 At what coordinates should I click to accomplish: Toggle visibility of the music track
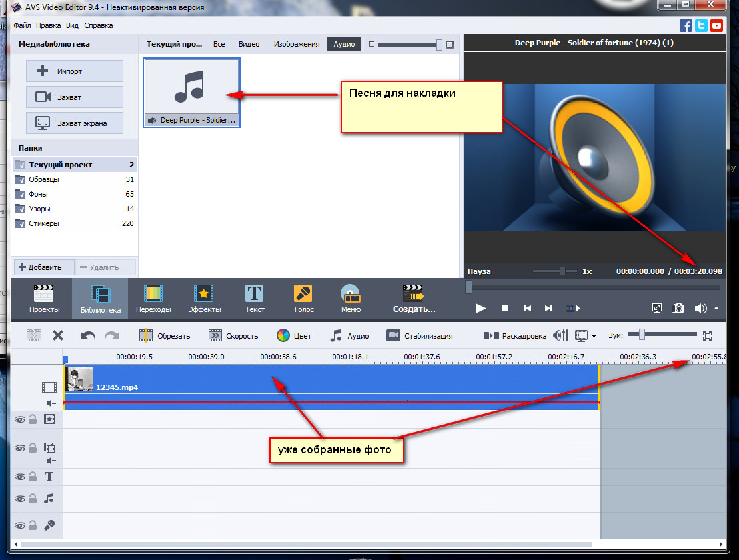(20, 499)
